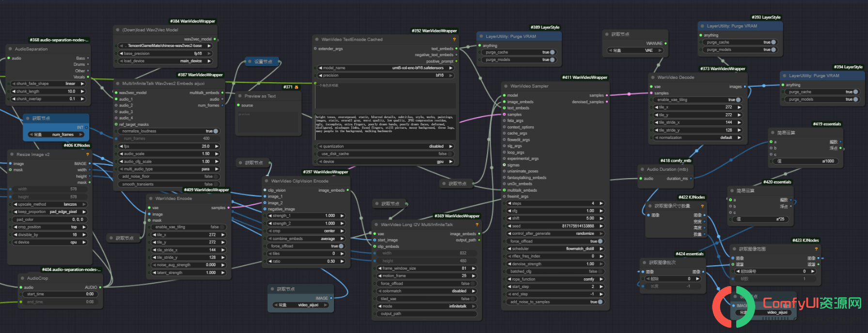This screenshot has width=868, height=333.
Task: Collapse the WanVideo Encode node dot
Action: point(151,198)
